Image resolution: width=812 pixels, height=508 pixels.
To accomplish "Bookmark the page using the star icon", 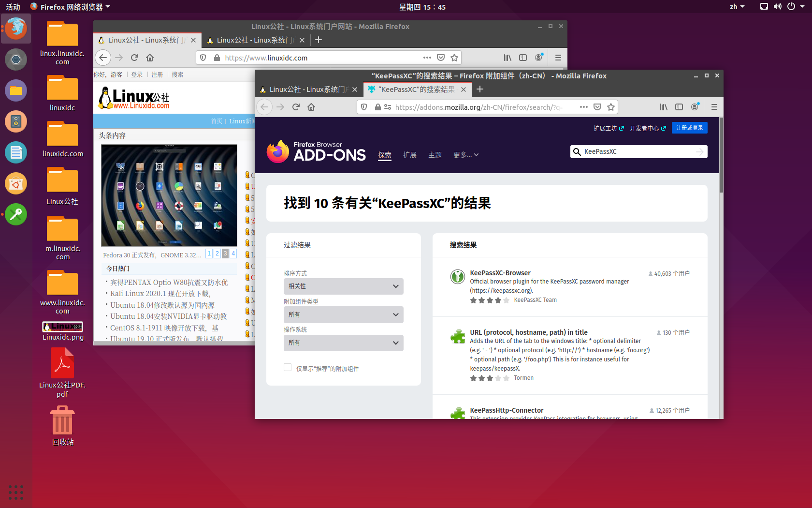I will [610, 107].
